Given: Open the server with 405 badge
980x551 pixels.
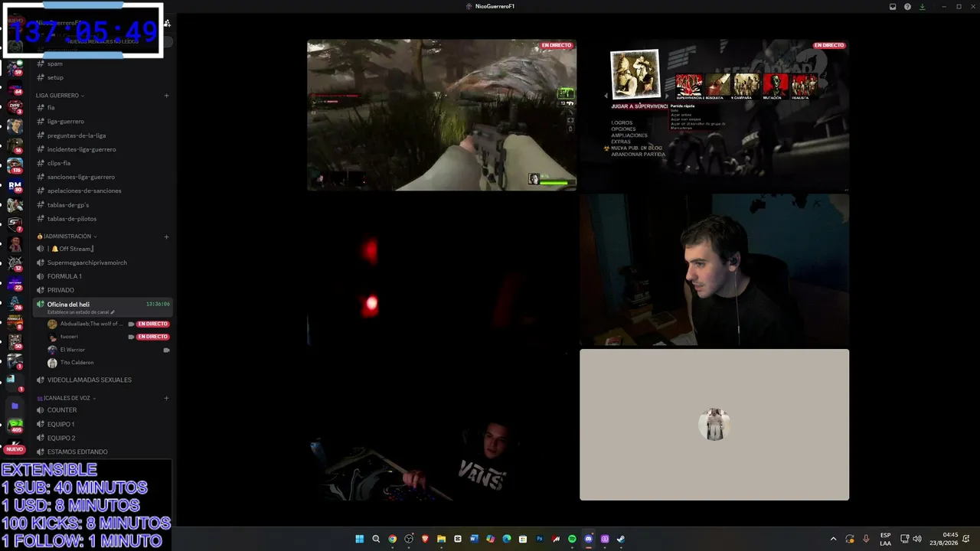Looking at the screenshot, I should tap(15, 425).
